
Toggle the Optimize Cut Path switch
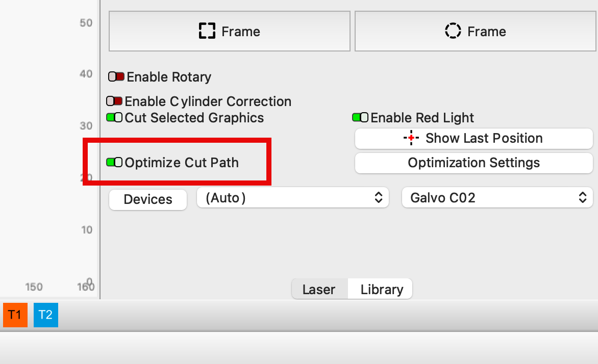coord(114,163)
